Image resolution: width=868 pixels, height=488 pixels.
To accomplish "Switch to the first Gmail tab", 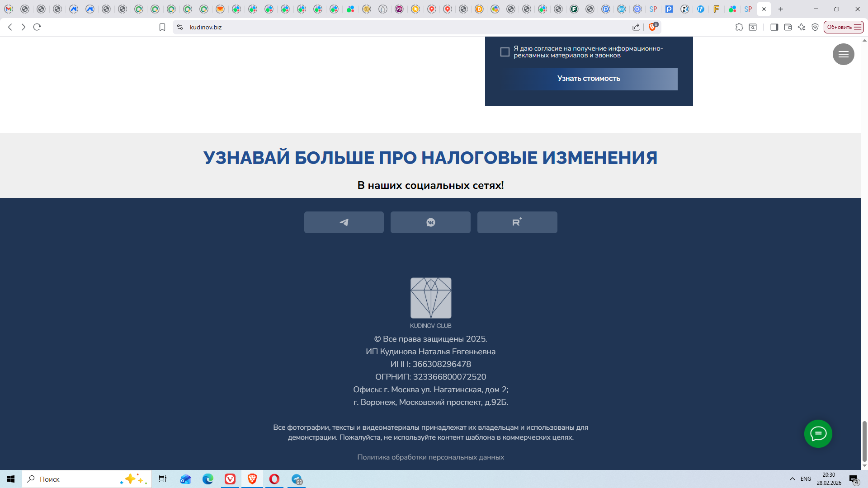I will click(x=9, y=9).
